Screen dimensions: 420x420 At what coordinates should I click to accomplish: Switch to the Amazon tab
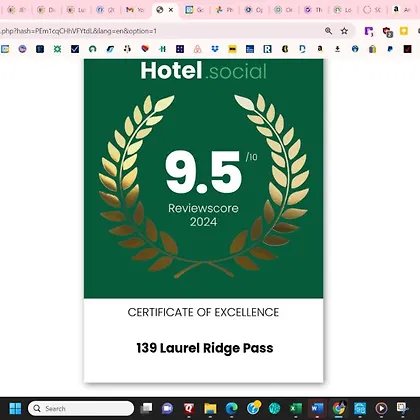[402, 10]
